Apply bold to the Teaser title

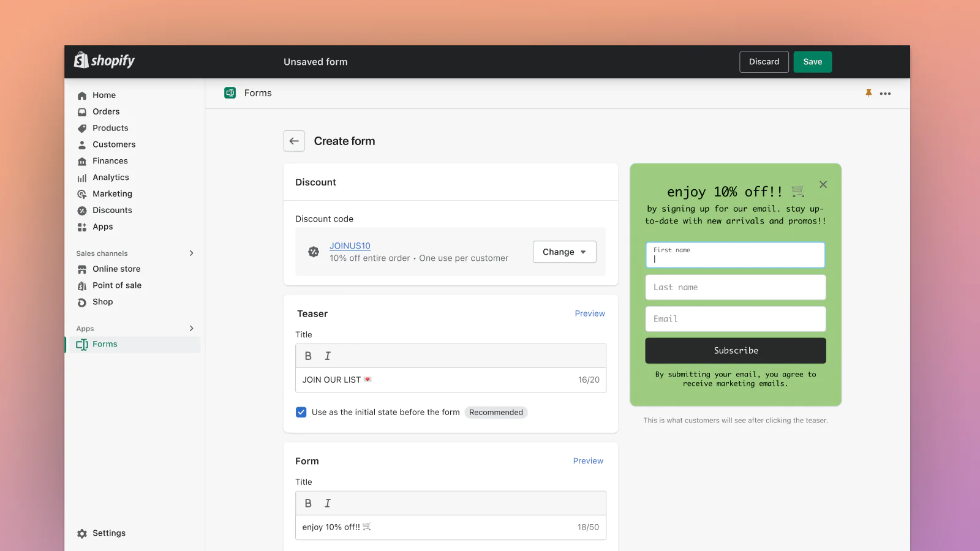click(x=308, y=356)
